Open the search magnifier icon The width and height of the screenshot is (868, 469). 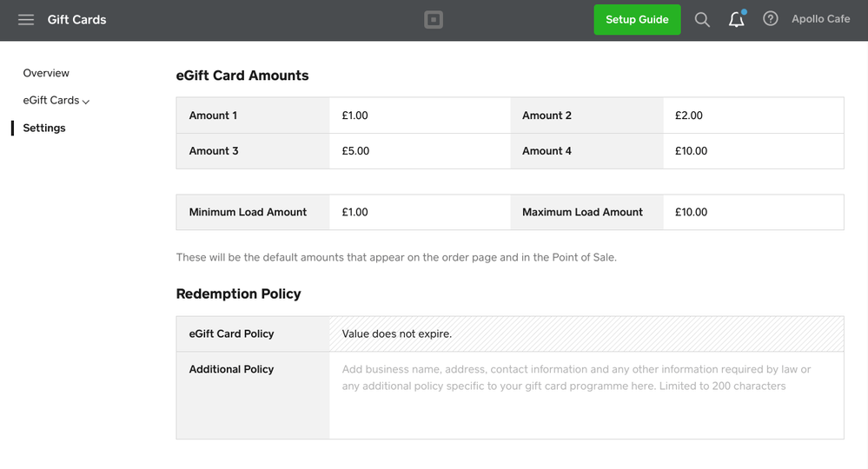point(702,19)
